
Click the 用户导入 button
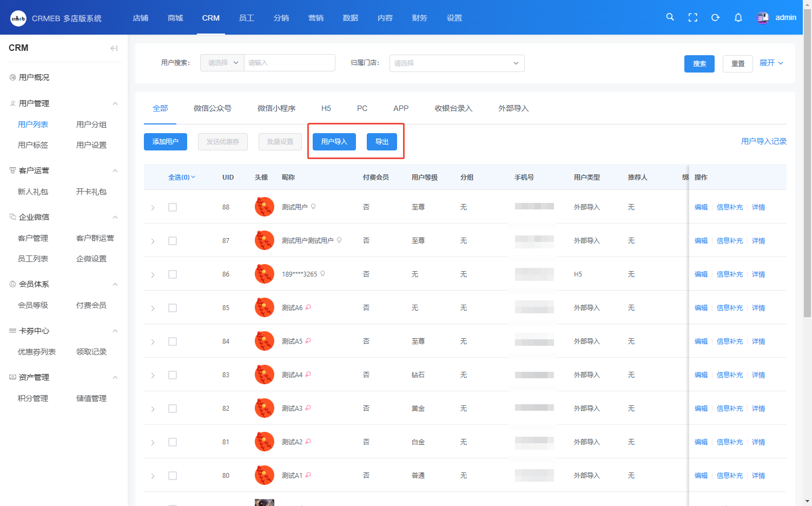[x=334, y=142]
